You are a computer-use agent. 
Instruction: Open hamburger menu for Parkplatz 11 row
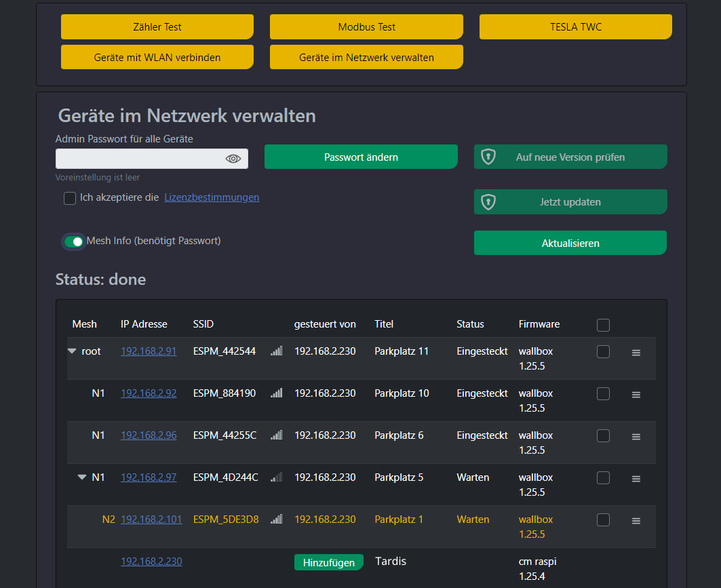click(x=636, y=353)
